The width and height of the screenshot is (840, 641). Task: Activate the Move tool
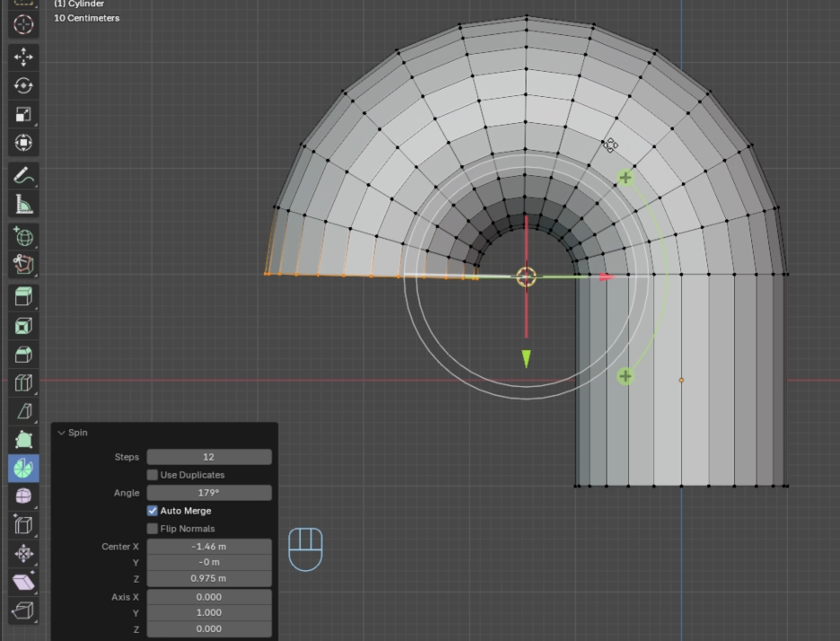coord(23,57)
